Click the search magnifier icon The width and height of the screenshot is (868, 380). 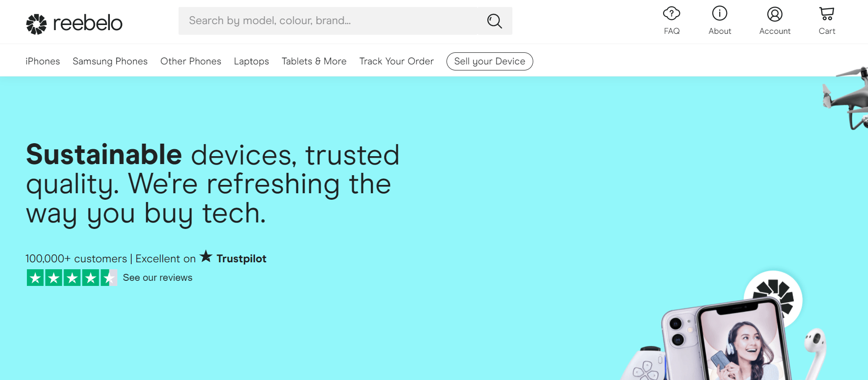coord(494,21)
